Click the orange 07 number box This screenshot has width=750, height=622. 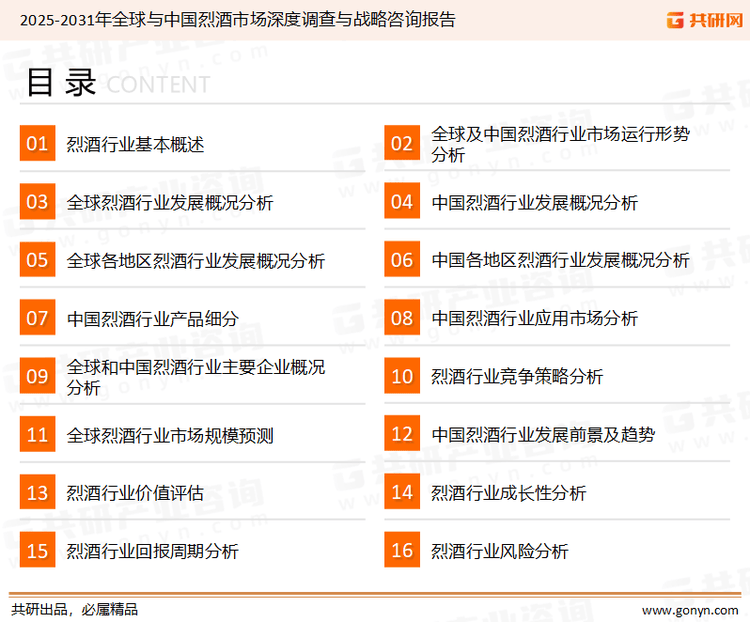tap(37, 318)
